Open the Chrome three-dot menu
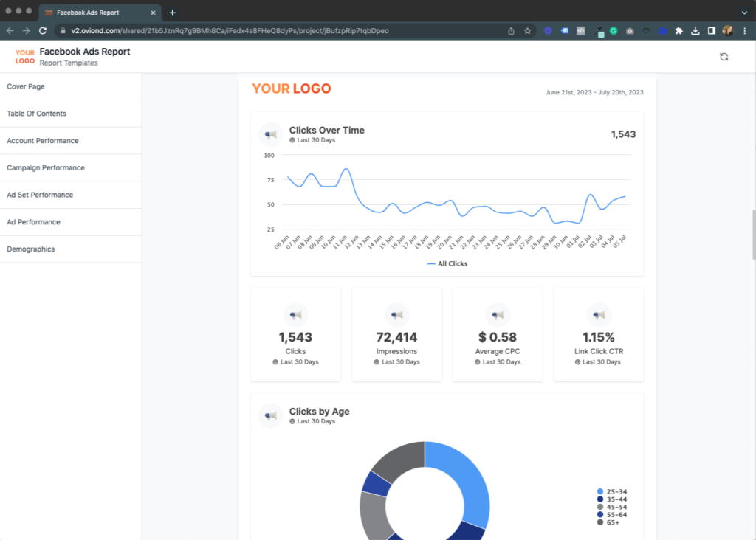The height and width of the screenshot is (540, 756). pos(745,31)
